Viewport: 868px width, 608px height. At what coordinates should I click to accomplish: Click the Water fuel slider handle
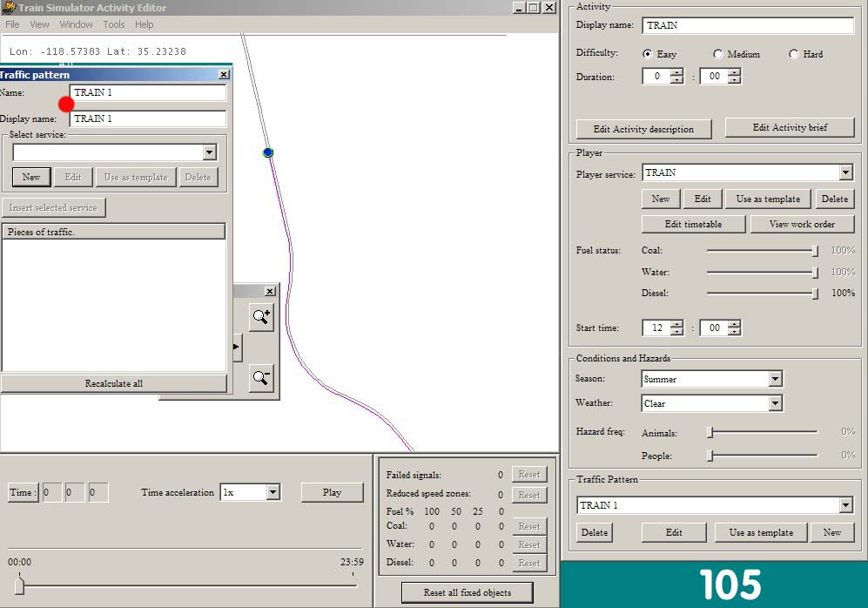tap(815, 273)
